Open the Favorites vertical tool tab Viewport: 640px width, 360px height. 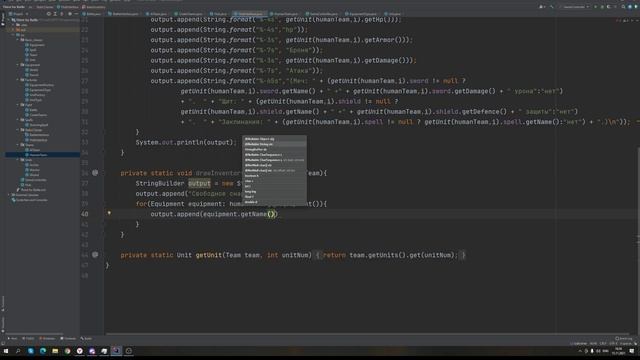coord(3,324)
